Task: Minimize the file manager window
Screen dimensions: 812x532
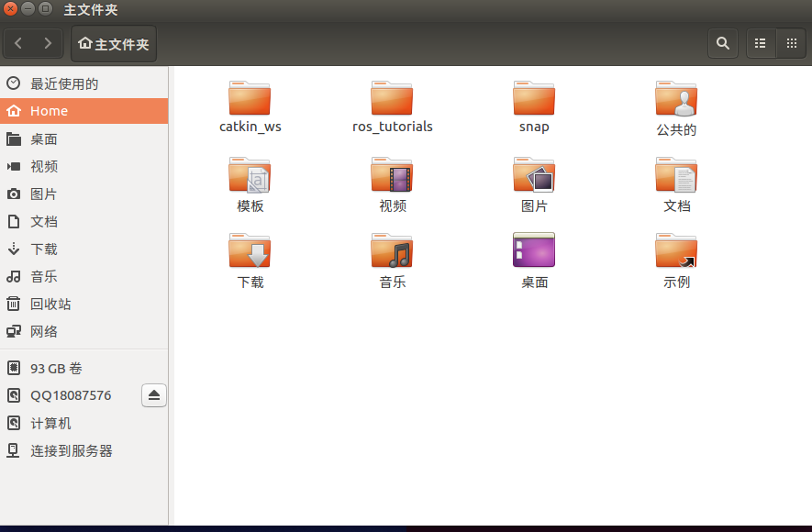Action: tap(28, 9)
